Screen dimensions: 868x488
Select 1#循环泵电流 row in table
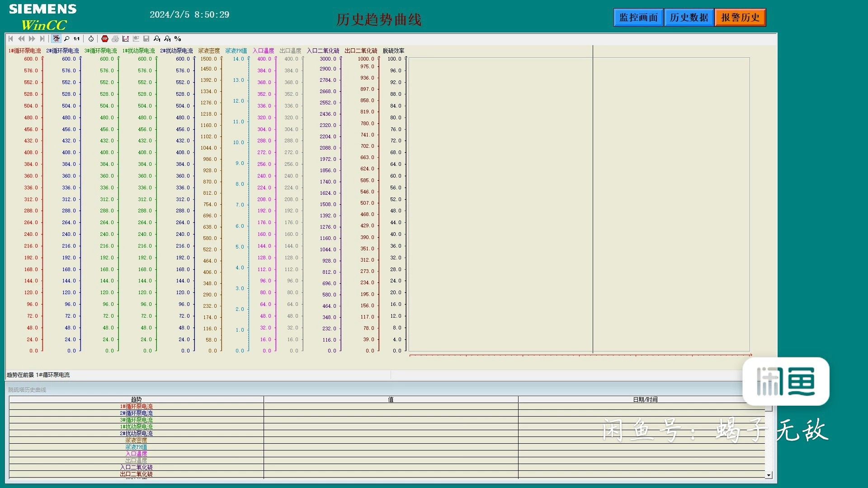tap(136, 406)
